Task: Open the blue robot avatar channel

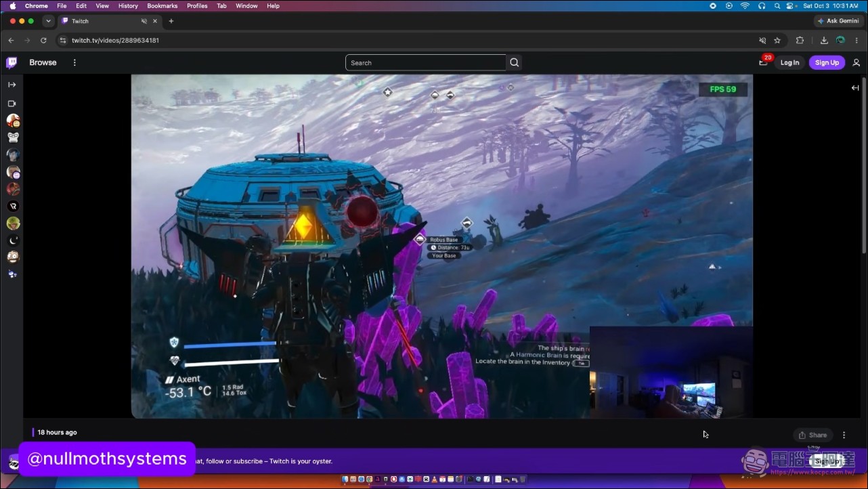Action: 13,274
